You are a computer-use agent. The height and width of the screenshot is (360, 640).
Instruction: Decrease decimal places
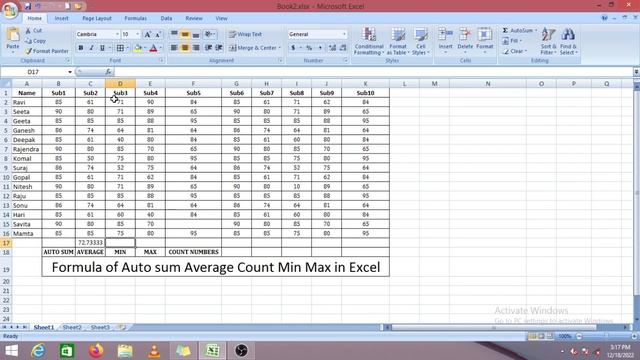343,48
